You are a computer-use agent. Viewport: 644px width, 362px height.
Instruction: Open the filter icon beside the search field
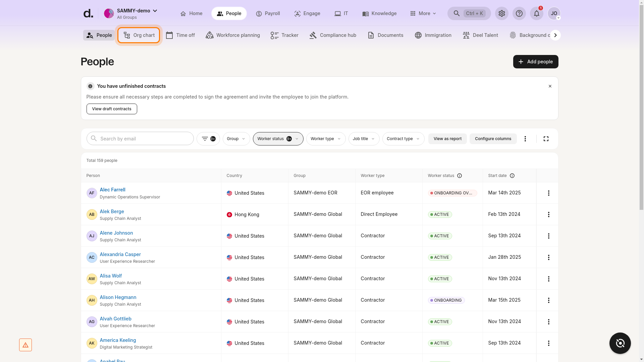[208, 139]
